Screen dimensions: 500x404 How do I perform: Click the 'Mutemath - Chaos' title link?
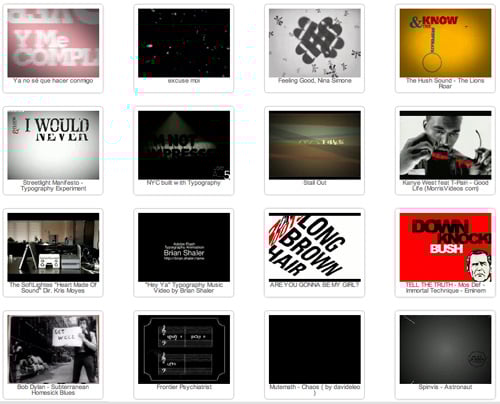point(315,390)
